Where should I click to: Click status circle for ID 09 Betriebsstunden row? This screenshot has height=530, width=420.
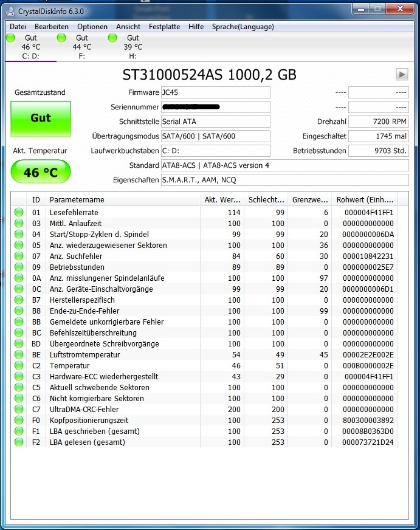pyautogui.click(x=19, y=267)
